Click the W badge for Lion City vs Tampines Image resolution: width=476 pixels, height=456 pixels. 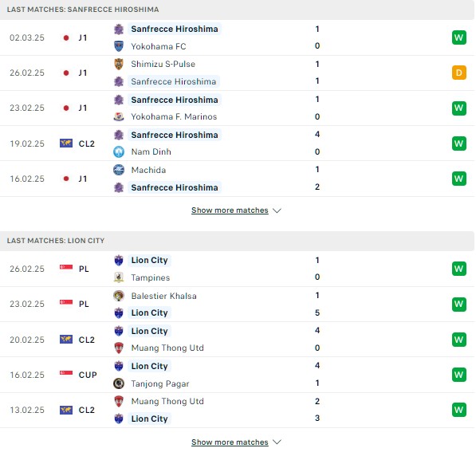point(459,269)
